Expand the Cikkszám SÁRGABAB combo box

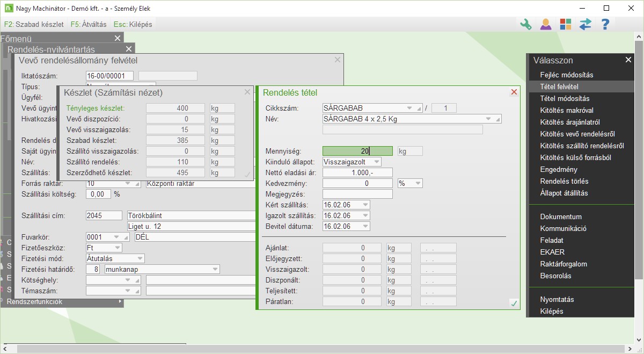point(411,108)
